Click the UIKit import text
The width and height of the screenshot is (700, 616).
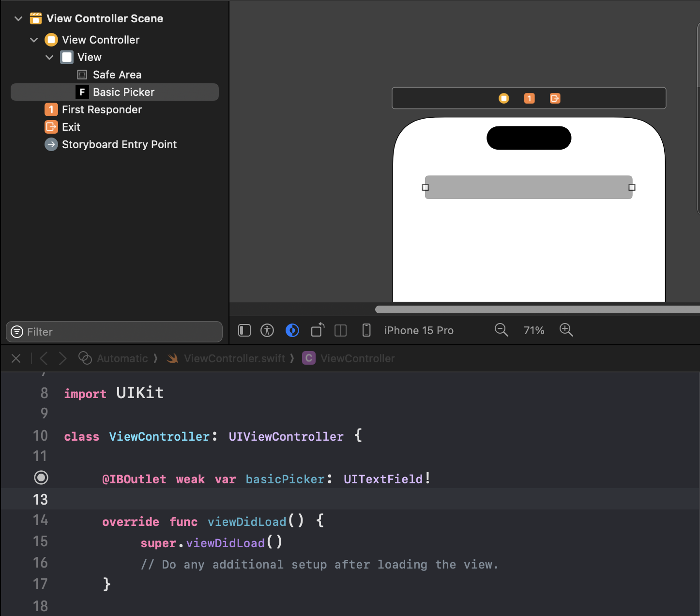pyautogui.click(x=140, y=393)
